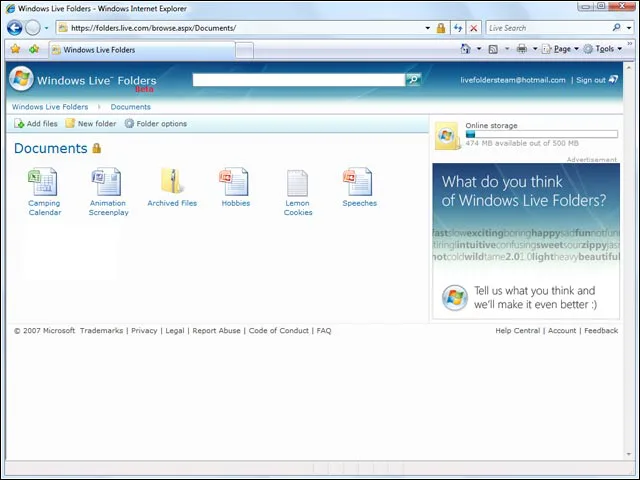Click the online storage usage bar
Image resolution: width=640 pixels, height=480 pixels.
[x=542, y=134]
